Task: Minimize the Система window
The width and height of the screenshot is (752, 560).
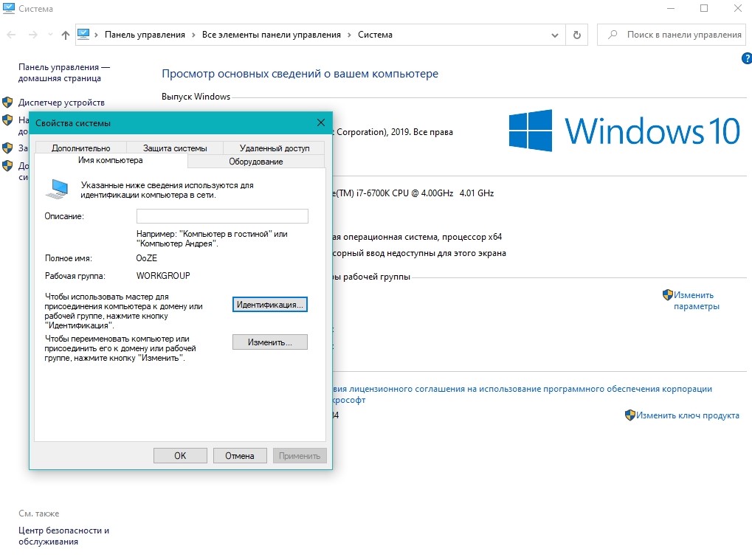Action: click(671, 8)
